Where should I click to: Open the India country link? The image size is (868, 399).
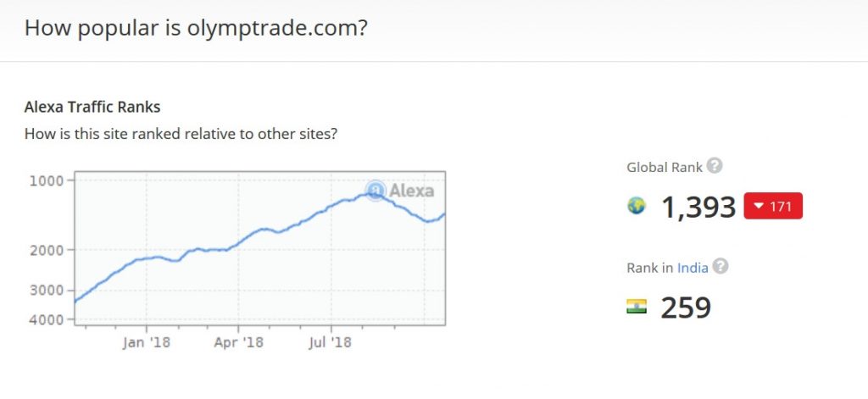coord(693,268)
